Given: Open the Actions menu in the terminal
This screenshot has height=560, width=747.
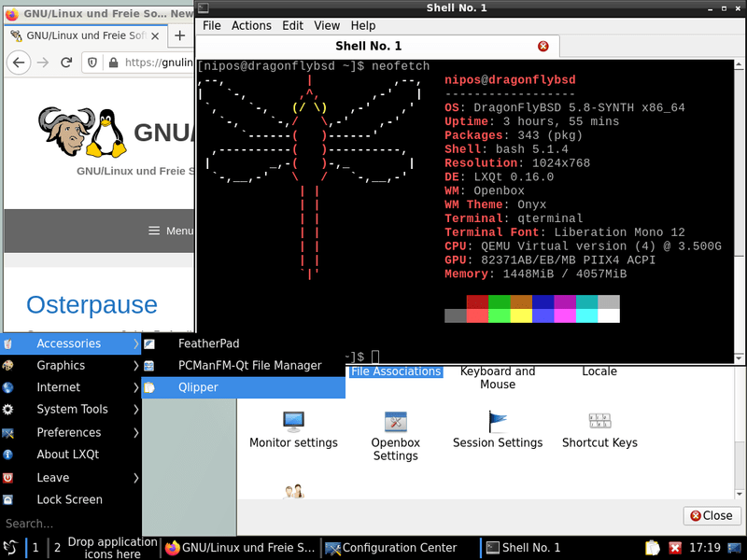Looking at the screenshot, I should point(251,26).
